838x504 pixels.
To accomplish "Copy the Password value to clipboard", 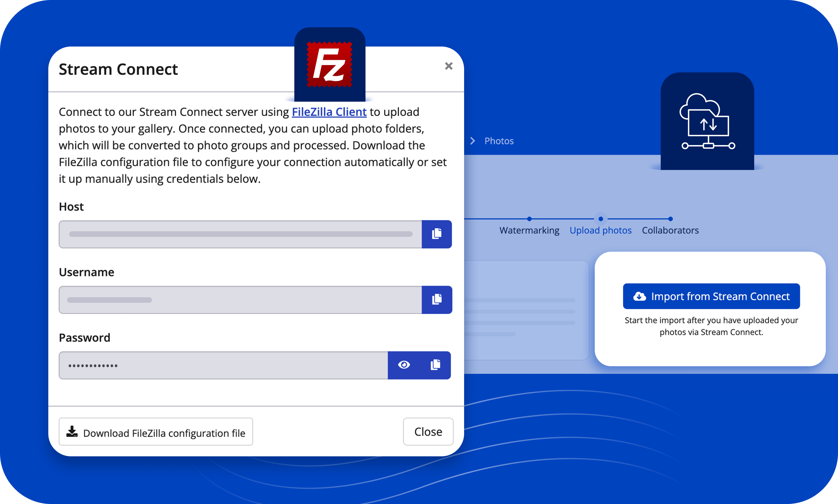I will point(436,365).
